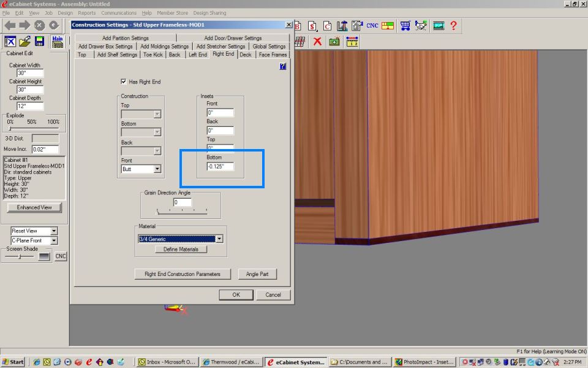Image resolution: width=588 pixels, height=368 pixels.
Task: Click the CNC toolbar icon
Action: click(x=372, y=26)
